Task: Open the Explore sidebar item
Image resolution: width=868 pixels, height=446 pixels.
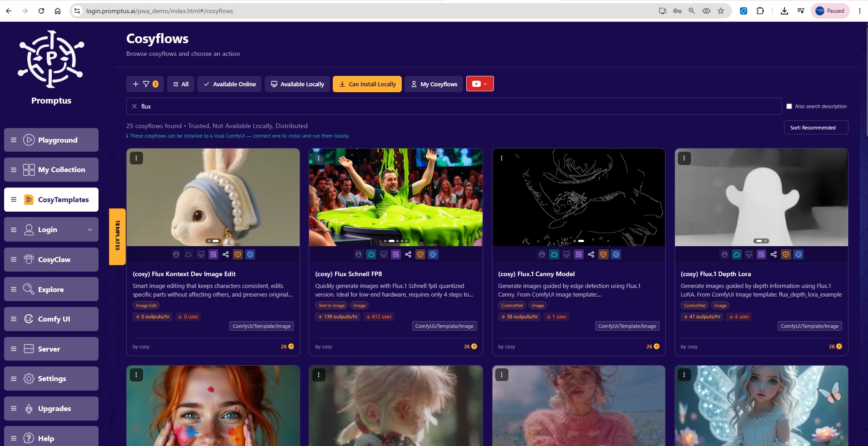Action: pos(51,289)
